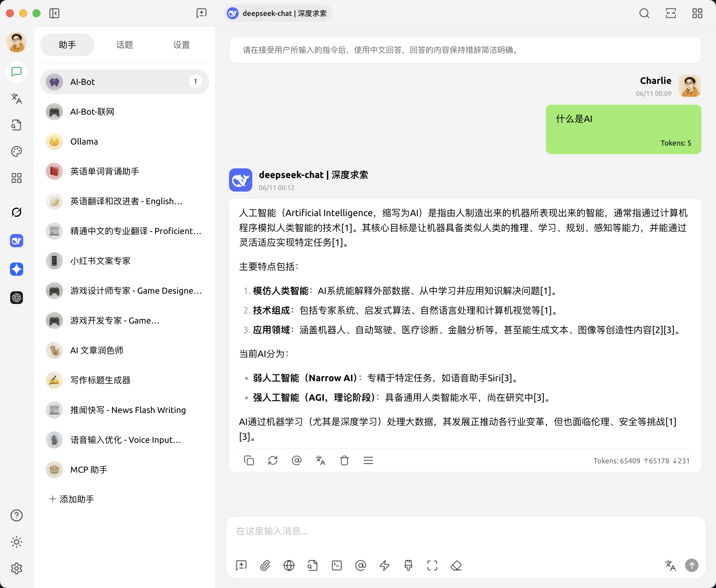716x588 pixels.
Task: Select the 英语单词背诵助手 assistant
Action: 124,171
